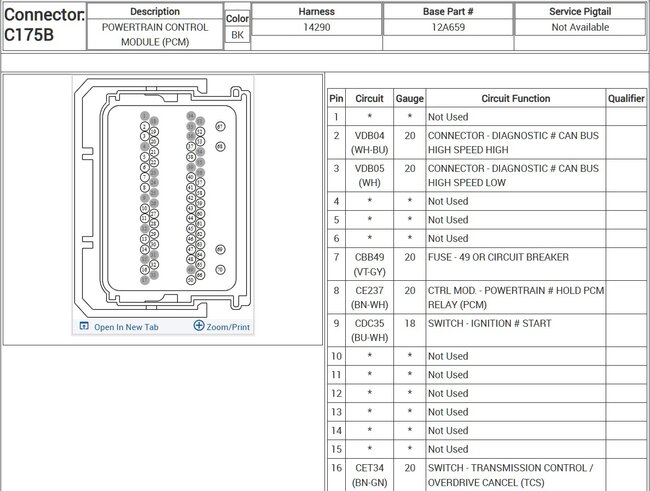Select circuit 'CET34 (BN-GN)'

coord(369,475)
